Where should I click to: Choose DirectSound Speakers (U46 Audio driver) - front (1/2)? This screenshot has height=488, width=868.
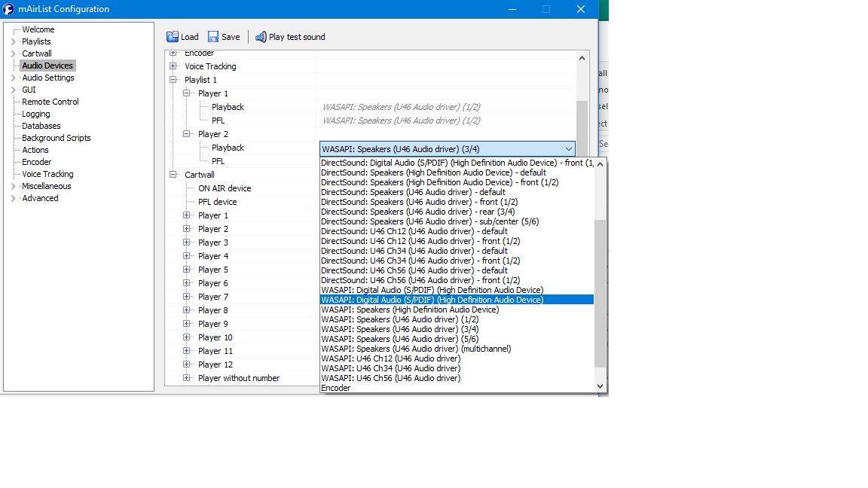[457, 202]
